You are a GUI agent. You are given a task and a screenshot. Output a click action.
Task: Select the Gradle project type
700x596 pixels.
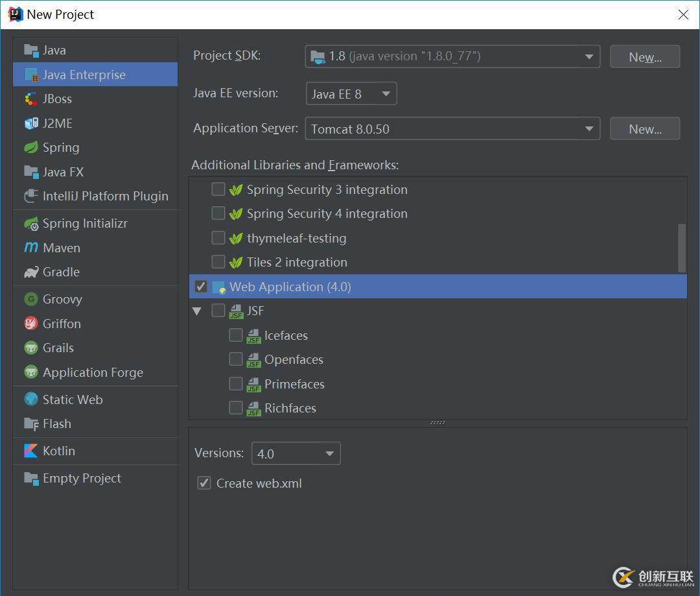point(95,272)
